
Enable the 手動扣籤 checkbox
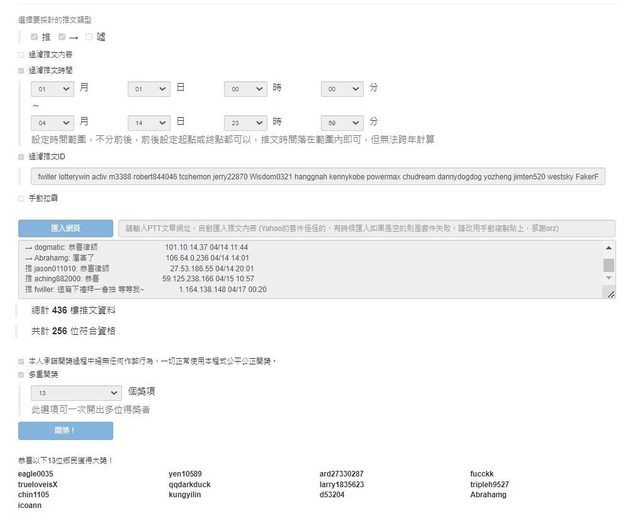22,199
